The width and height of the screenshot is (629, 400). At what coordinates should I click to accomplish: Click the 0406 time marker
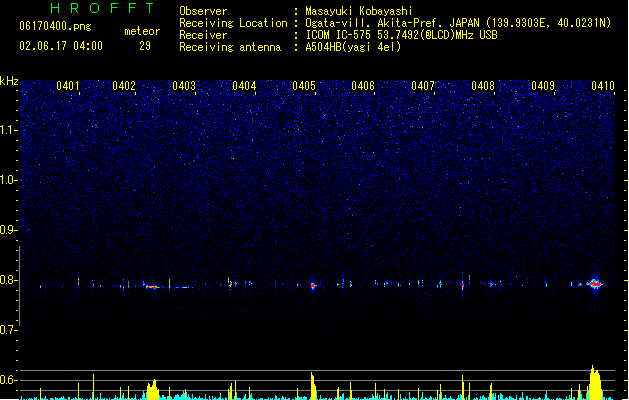363,86
